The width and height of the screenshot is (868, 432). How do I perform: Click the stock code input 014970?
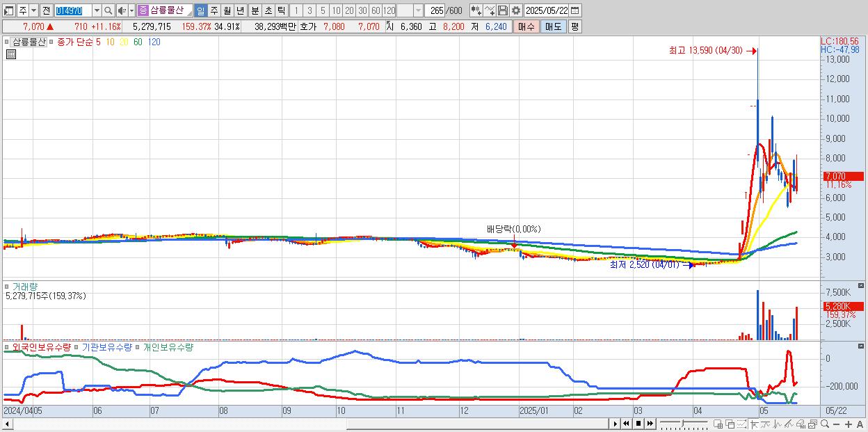[x=74, y=10]
